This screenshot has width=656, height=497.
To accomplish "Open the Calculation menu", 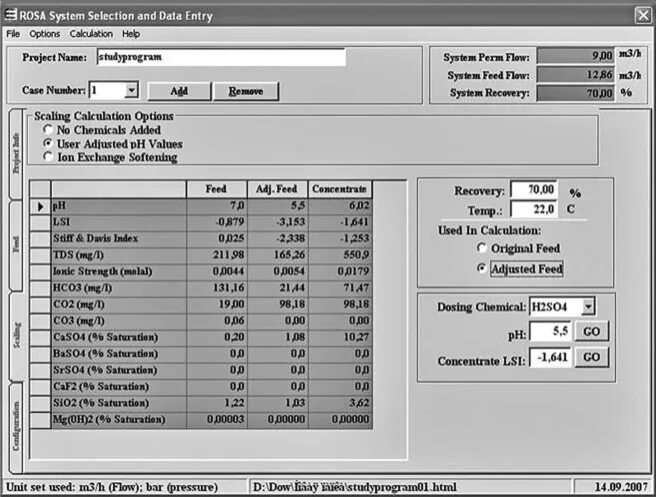I will tap(91, 34).
